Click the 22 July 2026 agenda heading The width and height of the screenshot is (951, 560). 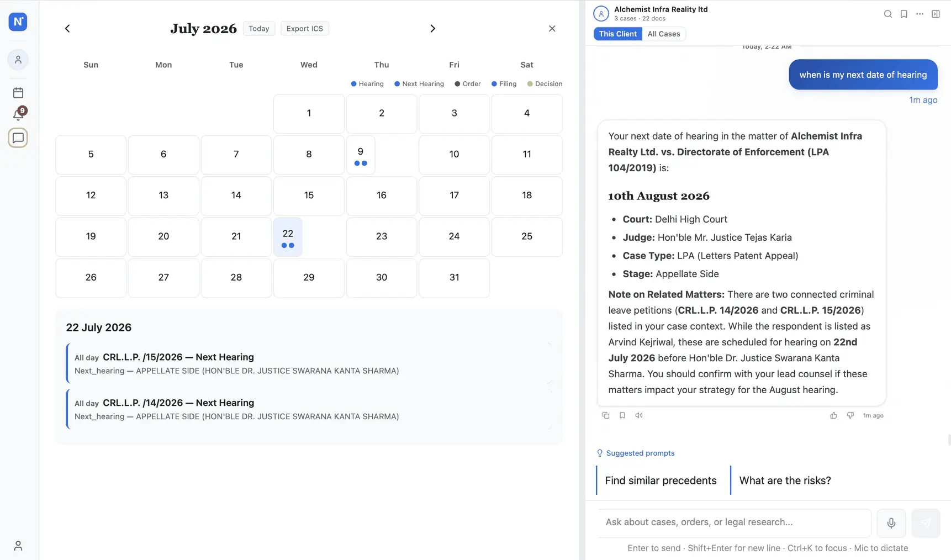99,327
